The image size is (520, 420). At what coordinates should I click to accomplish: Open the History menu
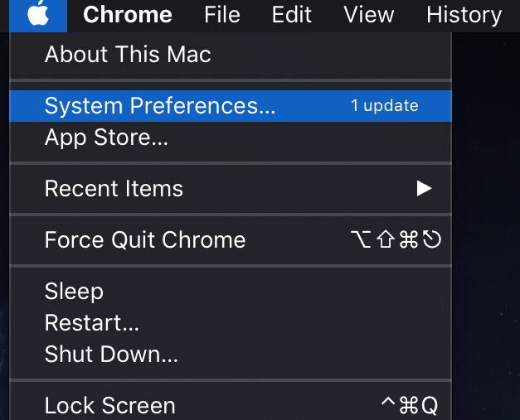point(464,15)
